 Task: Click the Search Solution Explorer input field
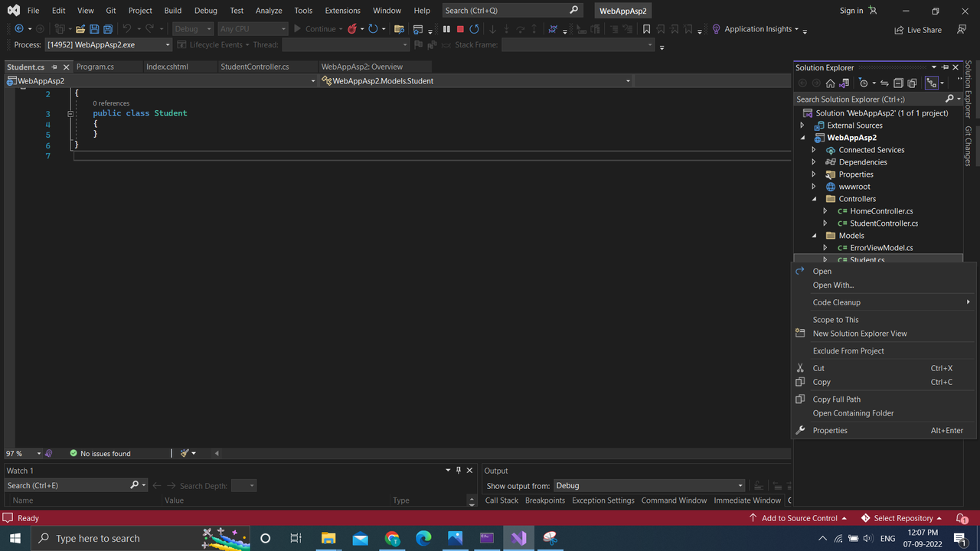click(x=865, y=98)
